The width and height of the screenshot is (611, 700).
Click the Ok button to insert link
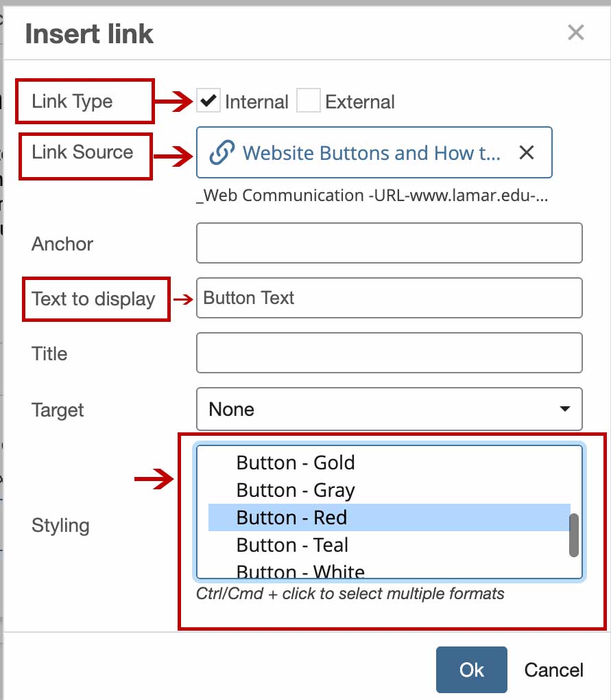pyautogui.click(x=471, y=670)
